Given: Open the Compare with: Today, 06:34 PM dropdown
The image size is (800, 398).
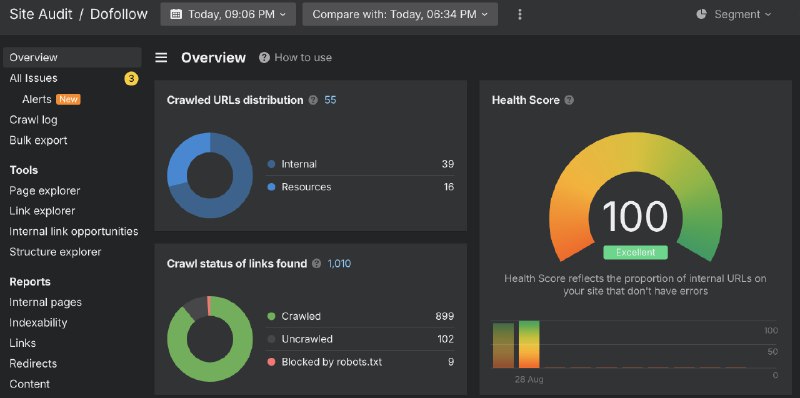Looking at the screenshot, I should [x=400, y=14].
